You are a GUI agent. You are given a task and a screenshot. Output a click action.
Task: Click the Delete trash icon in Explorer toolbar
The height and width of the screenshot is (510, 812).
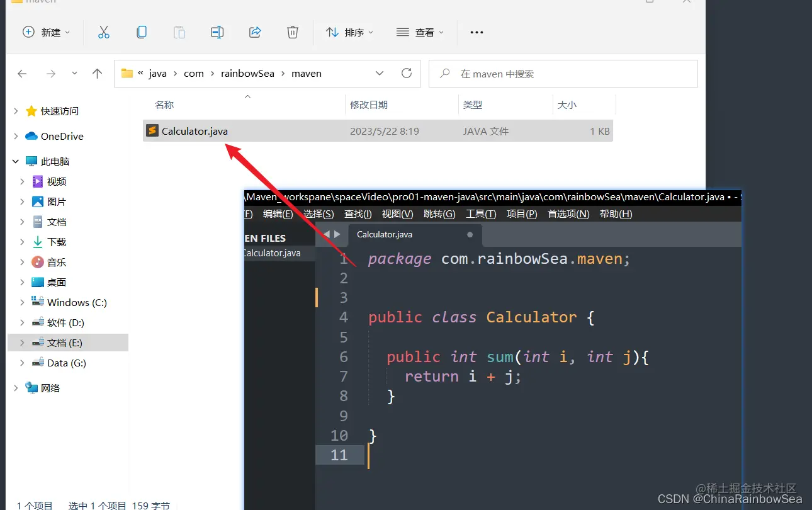pos(293,32)
